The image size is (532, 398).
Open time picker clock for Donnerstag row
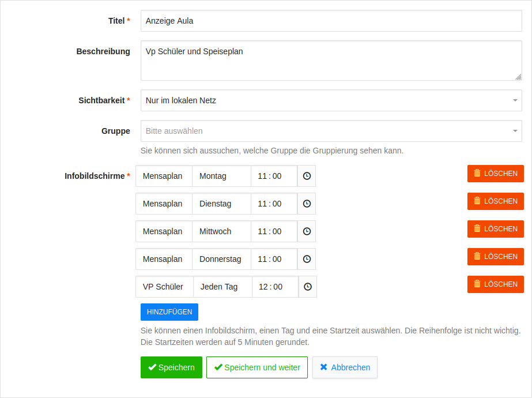pyautogui.click(x=307, y=259)
